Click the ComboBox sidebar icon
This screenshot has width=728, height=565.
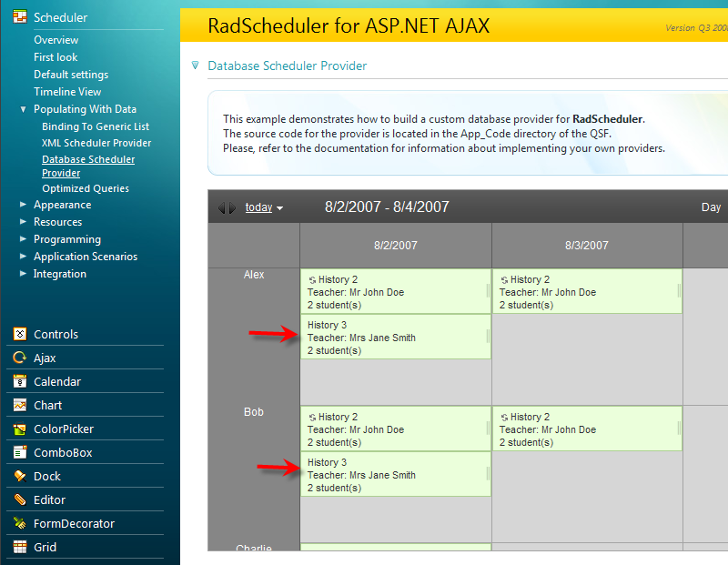(x=19, y=452)
